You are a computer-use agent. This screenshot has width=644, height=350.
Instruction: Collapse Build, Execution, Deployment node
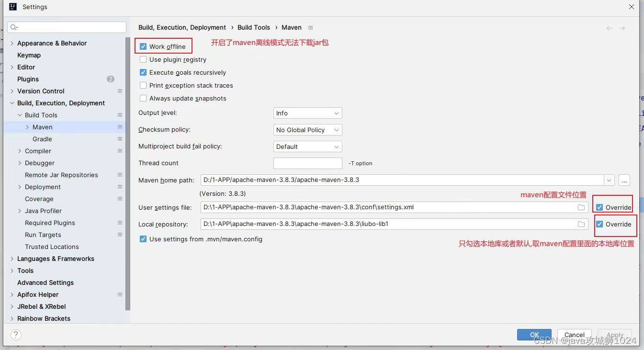(12, 103)
